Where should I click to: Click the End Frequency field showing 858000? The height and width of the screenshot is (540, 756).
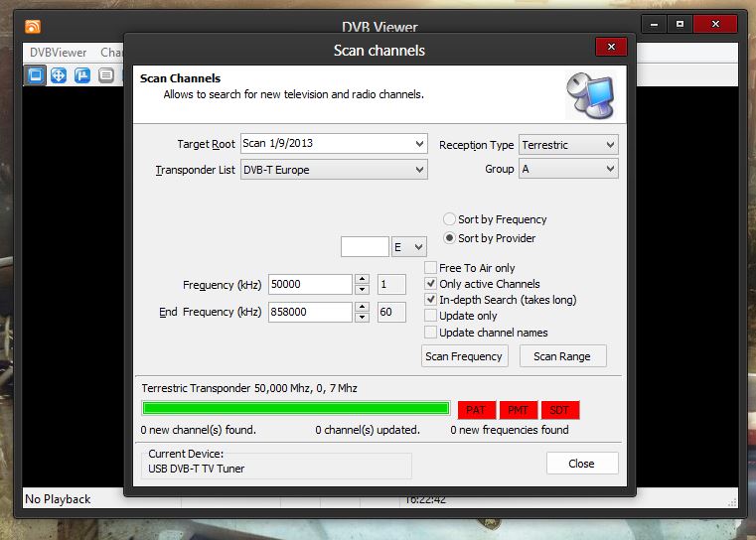point(310,312)
